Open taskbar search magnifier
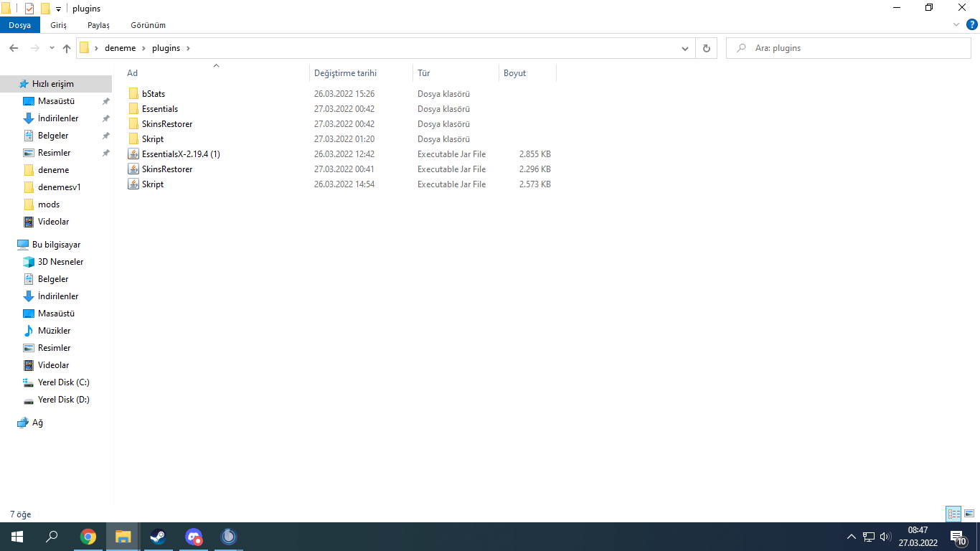Viewport: 980px width, 551px height. [x=52, y=537]
